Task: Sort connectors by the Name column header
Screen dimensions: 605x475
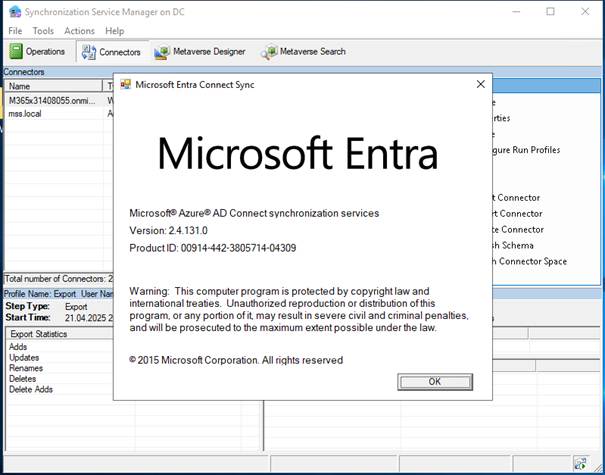Action: pyautogui.click(x=53, y=86)
